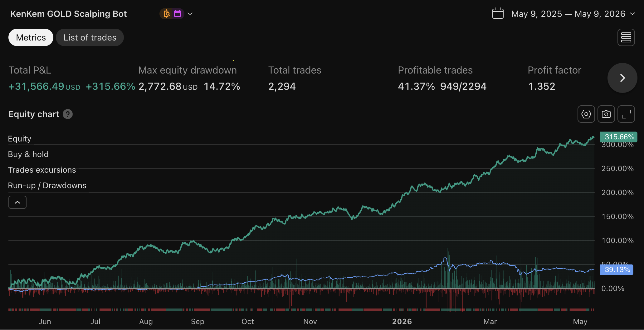
Task: Switch to the Metrics tab
Action: (31, 37)
